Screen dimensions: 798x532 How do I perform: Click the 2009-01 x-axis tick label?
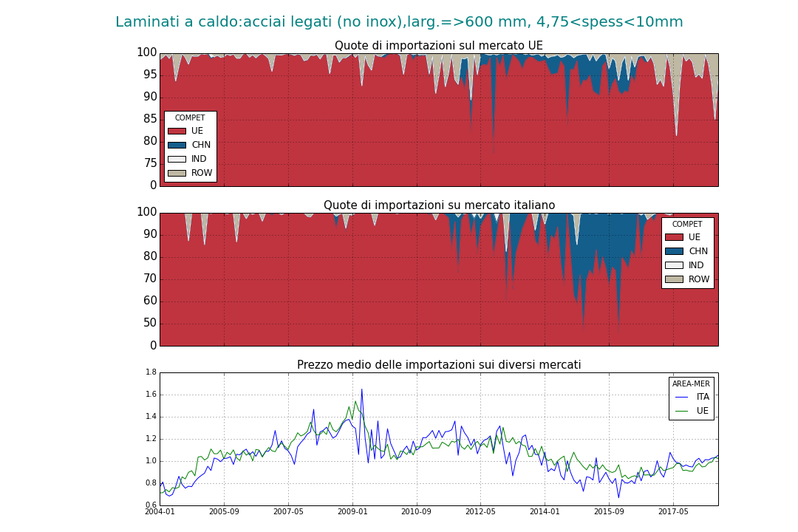click(x=352, y=511)
